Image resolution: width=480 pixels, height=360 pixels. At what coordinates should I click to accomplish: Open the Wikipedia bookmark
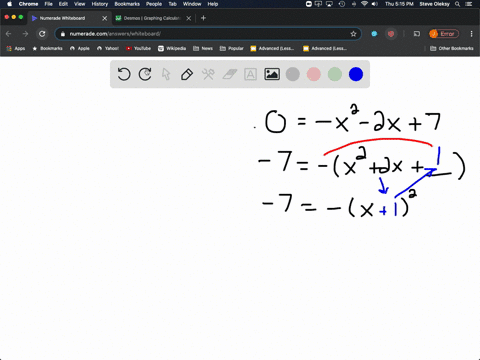pyautogui.click(x=172, y=48)
